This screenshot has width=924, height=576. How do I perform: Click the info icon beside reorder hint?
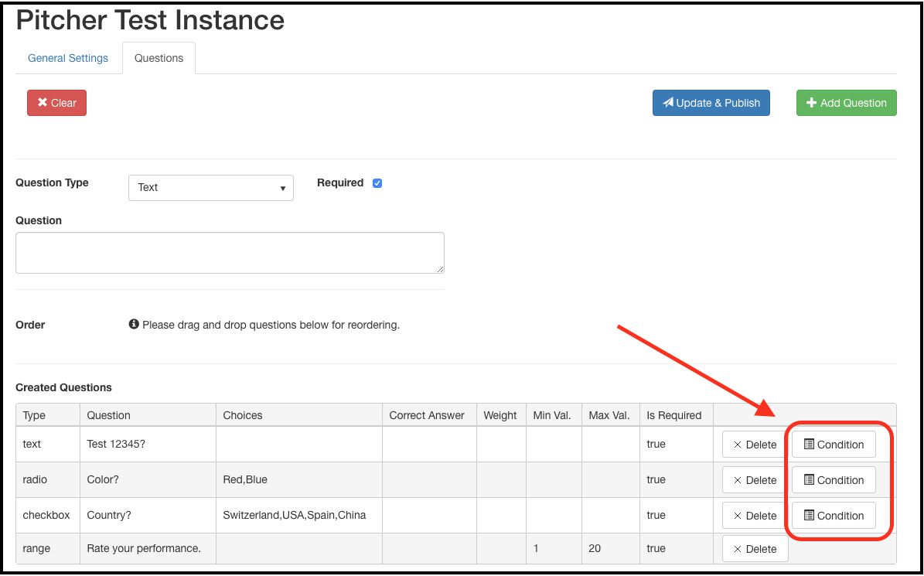point(134,325)
